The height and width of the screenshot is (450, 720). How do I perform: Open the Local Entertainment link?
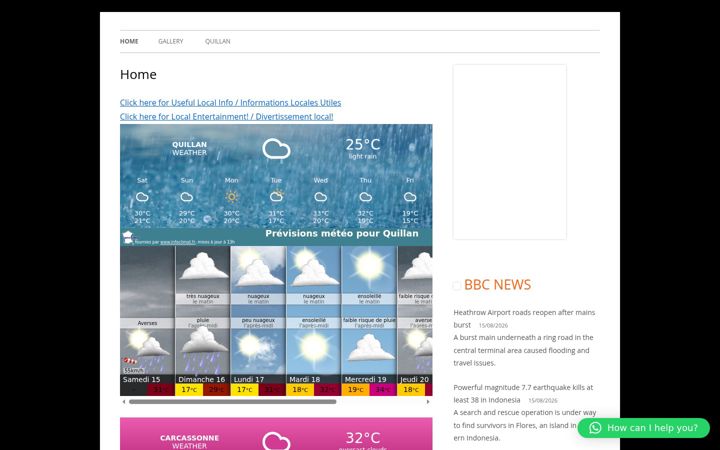click(226, 117)
